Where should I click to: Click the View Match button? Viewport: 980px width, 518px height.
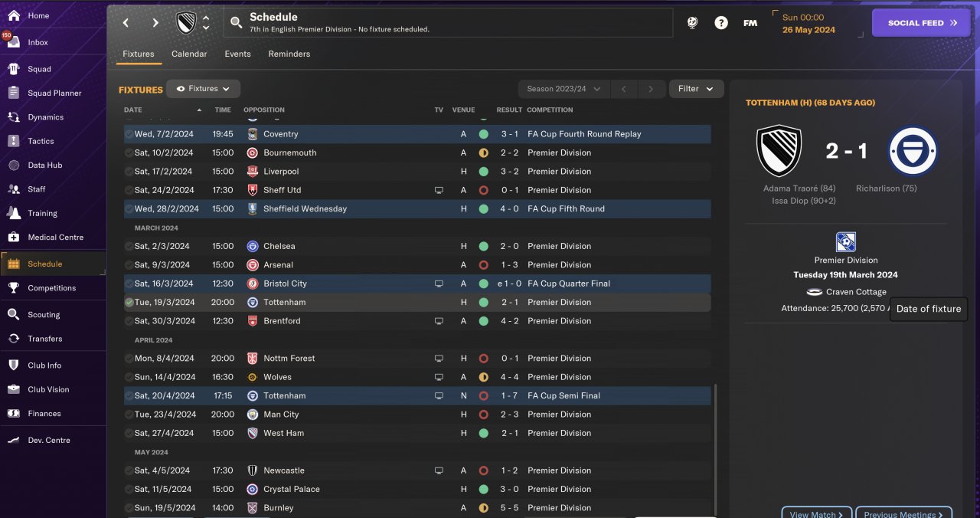pos(816,513)
